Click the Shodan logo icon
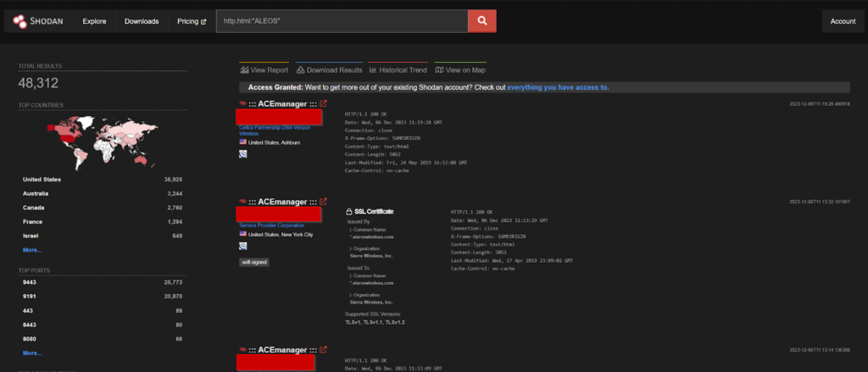The width and height of the screenshot is (868, 372). coord(20,21)
